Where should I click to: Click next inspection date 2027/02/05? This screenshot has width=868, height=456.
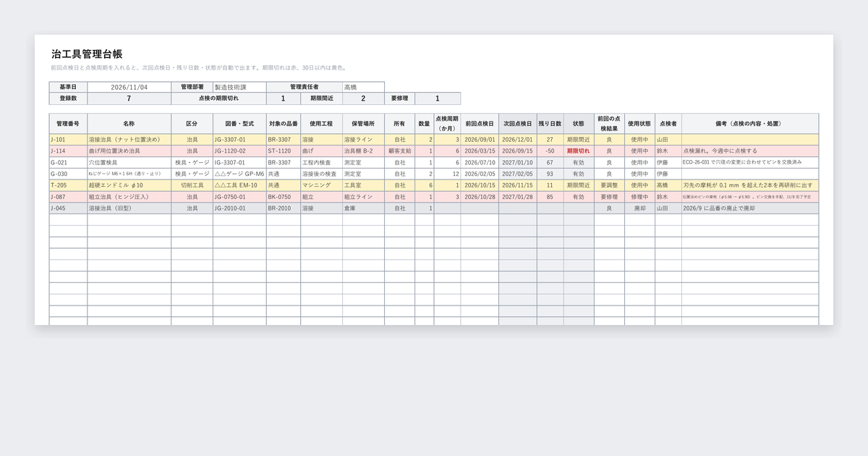pyautogui.click(x=518, y=174)
